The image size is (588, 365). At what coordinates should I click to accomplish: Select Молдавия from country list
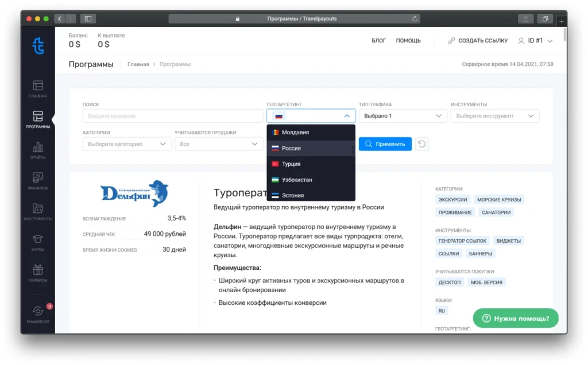(311, 133)
